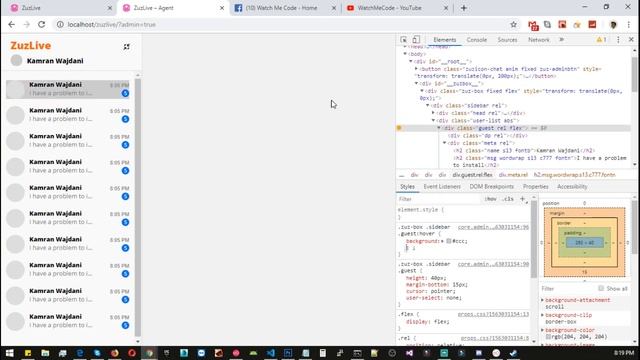Open the Event Listeners pane tab
The width and height of the screenshot is (640, 360).
coord(442,187)
